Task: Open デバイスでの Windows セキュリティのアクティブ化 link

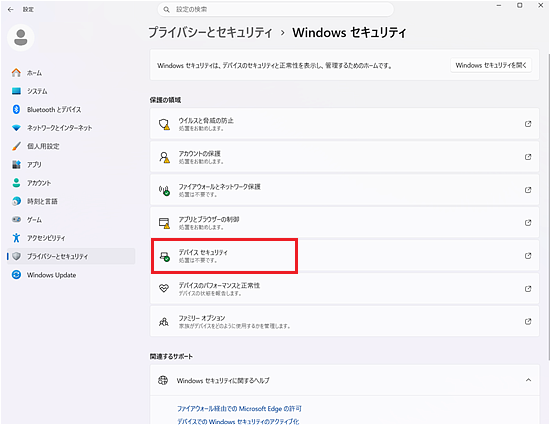Action: [238, 421]
